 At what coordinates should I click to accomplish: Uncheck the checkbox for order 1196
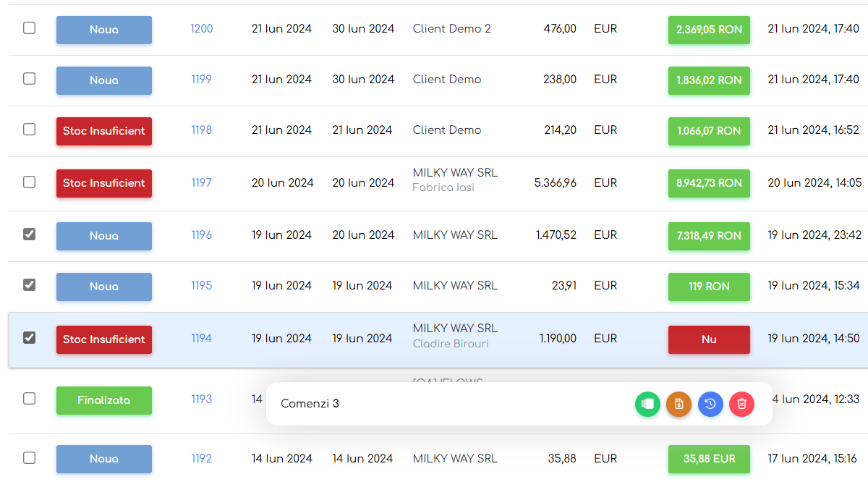[x=29, y=234]
